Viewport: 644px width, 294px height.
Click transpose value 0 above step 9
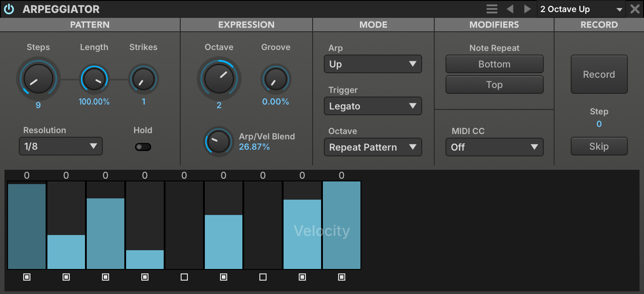pyautogui.click(x=342, y=176)
